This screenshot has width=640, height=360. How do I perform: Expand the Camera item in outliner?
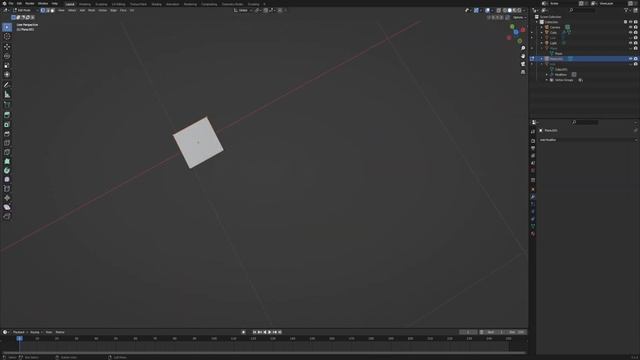click(542, 27)
